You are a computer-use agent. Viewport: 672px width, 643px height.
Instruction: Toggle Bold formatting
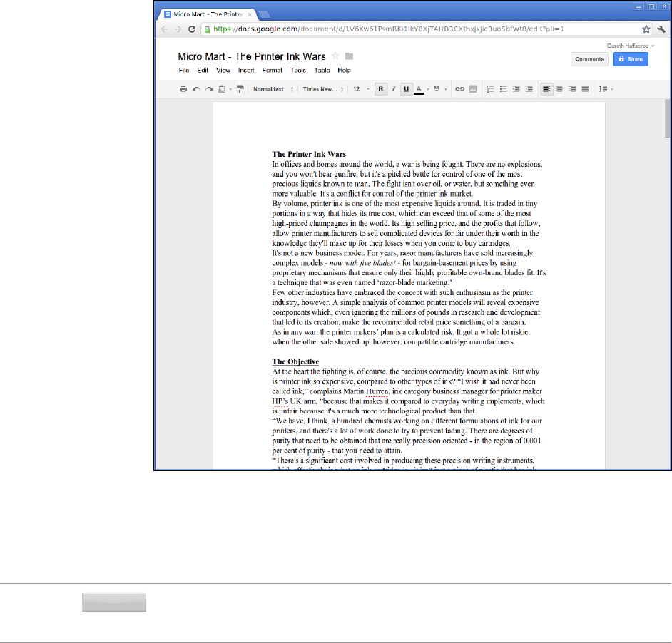pyautogui.click(x=380, y=89)
